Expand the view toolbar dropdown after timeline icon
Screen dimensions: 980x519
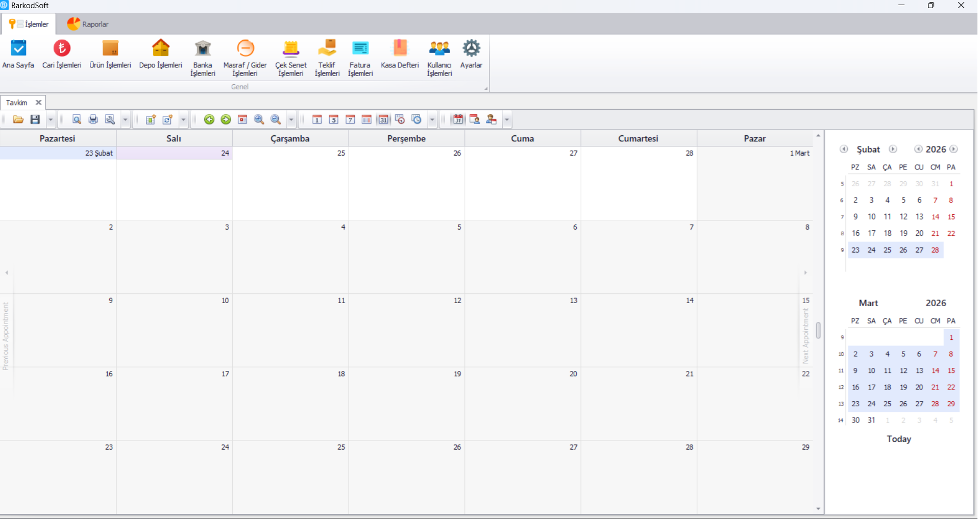(432, 119)
